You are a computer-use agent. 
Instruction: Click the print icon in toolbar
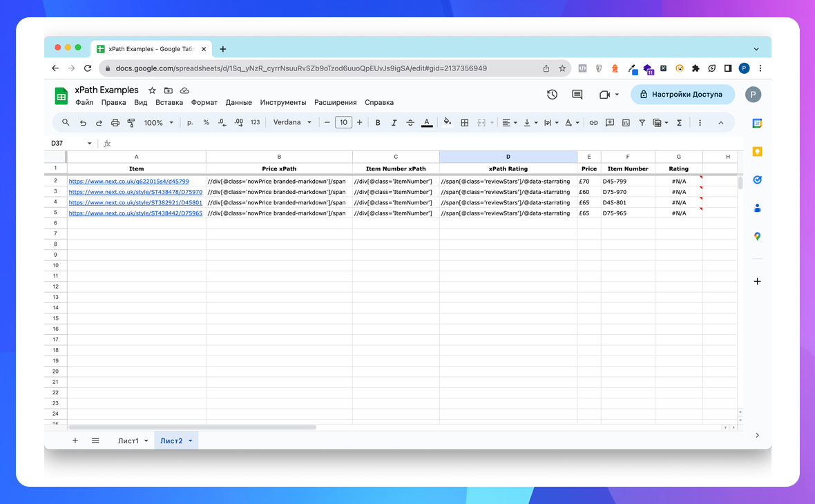(115, 123)
